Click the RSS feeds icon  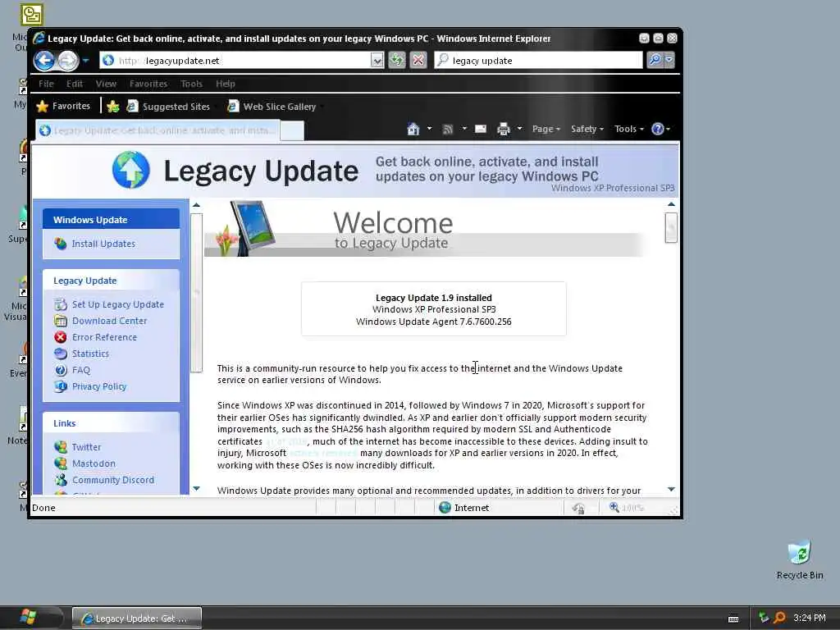point(448,129)
